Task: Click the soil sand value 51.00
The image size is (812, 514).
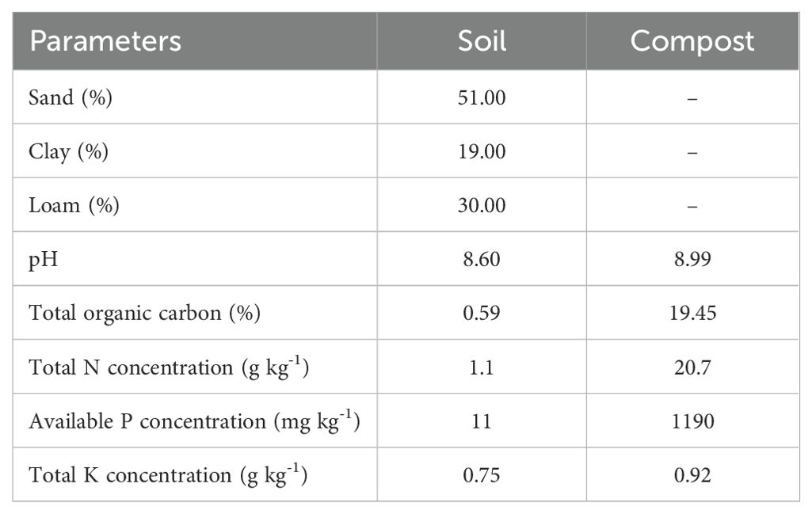Action: (x=482, y=97)
